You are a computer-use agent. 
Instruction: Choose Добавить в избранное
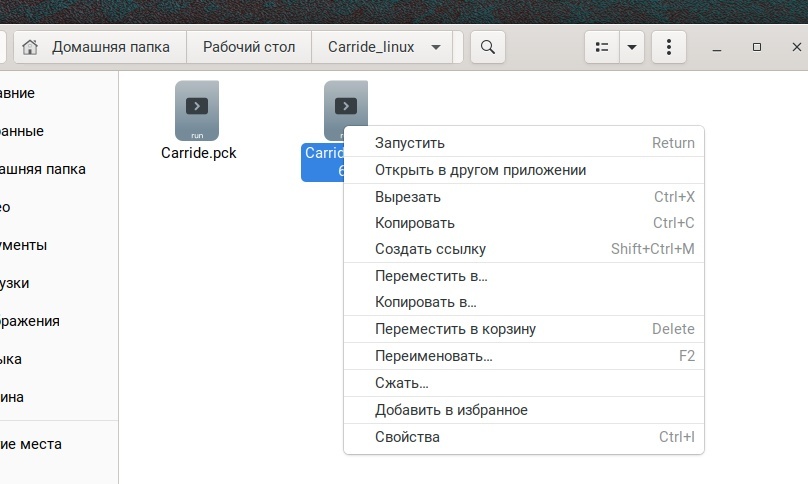point(451,410)
